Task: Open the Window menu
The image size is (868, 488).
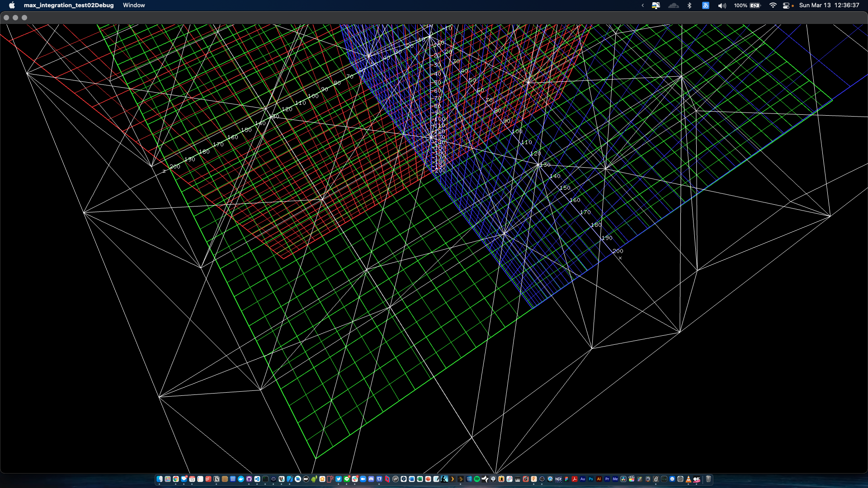Action: (134, 5)
